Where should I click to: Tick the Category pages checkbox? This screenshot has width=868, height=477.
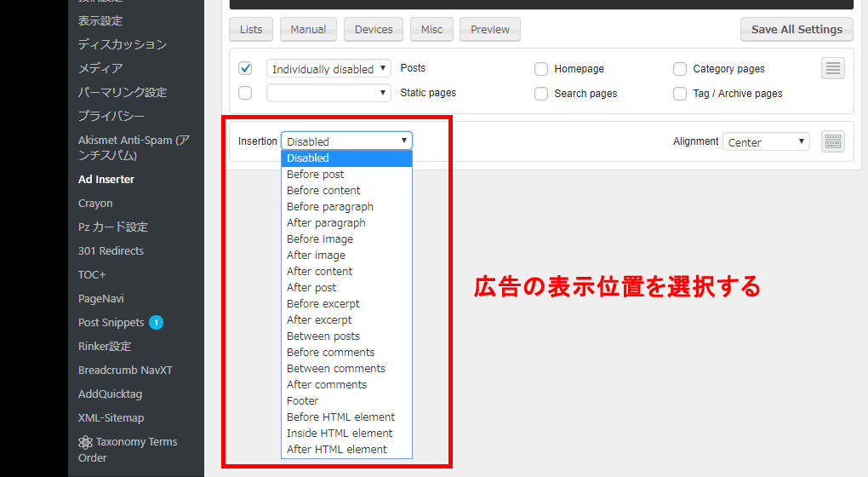(x=680, y=69)
